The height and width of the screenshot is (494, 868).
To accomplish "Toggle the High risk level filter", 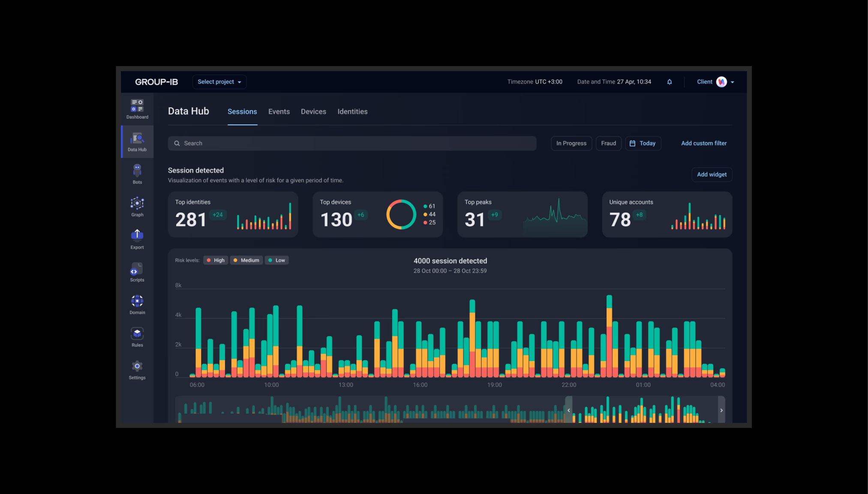I will point(216,260).
